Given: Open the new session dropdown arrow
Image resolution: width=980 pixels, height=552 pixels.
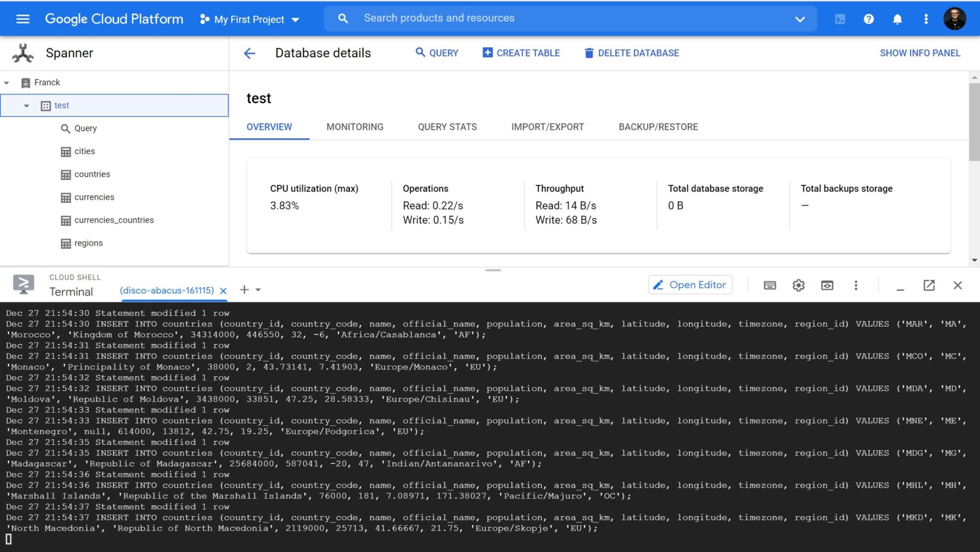Looking at the screenshot, I should pyautogui.click(x=258, y=290).
